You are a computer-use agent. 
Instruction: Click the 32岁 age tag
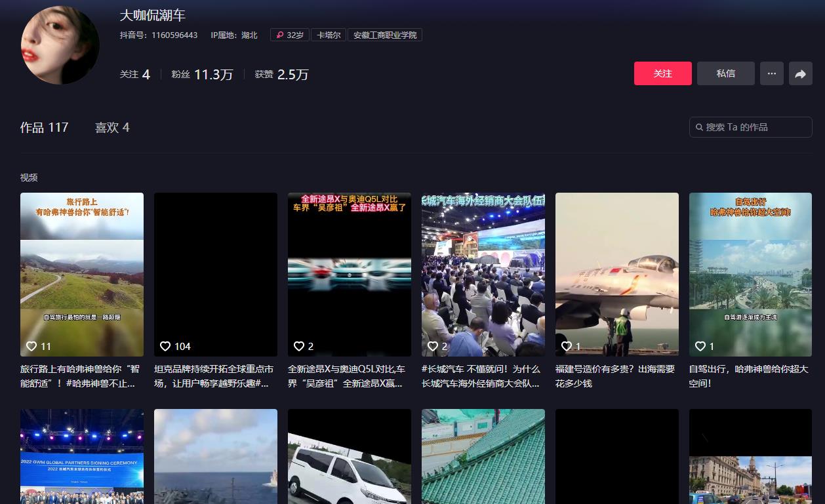pyautogui.click(x=289, y=35)
